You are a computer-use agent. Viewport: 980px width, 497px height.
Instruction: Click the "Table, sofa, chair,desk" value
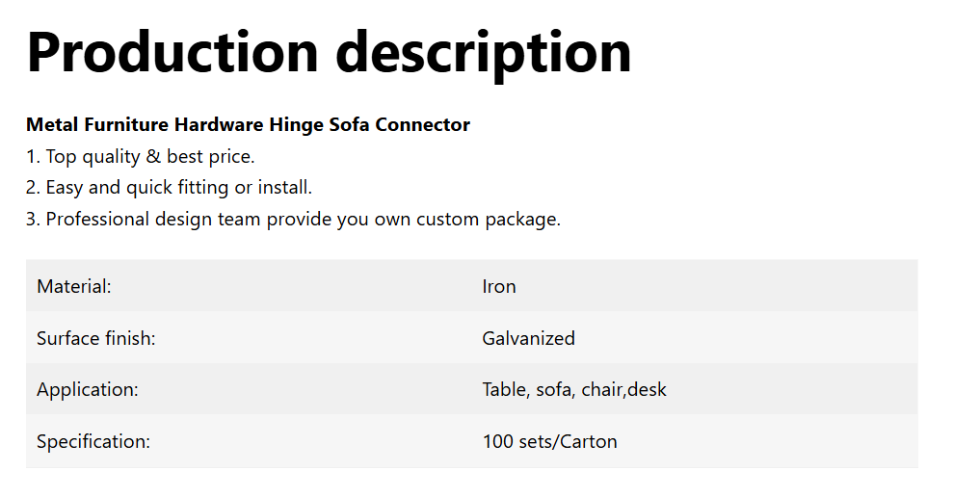point(574,390)
